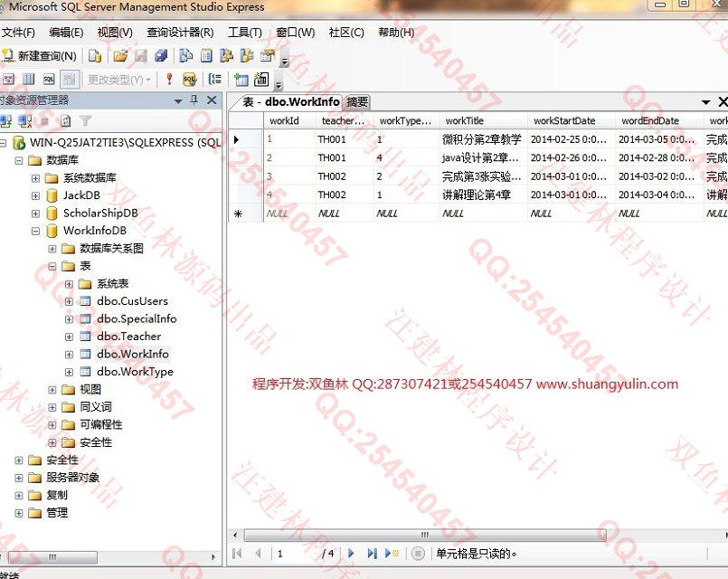
Task: Go to next record in navigator
Action: coord(351,553)
